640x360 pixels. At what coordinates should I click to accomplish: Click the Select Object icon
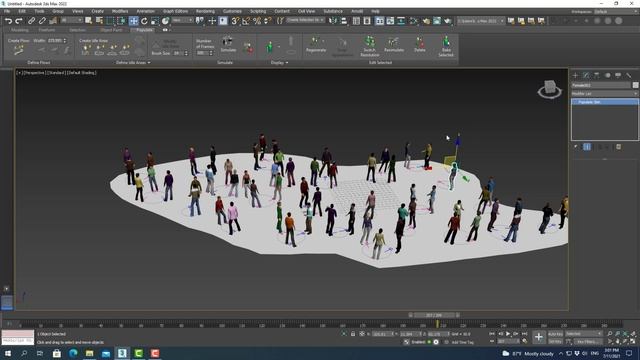(89, 21)
